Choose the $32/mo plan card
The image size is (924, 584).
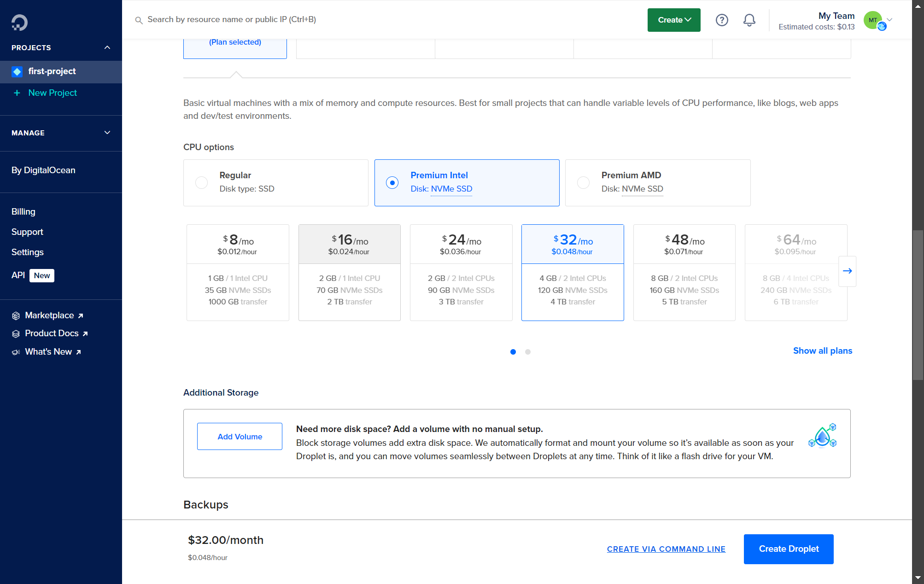click(x=573, y=272)
